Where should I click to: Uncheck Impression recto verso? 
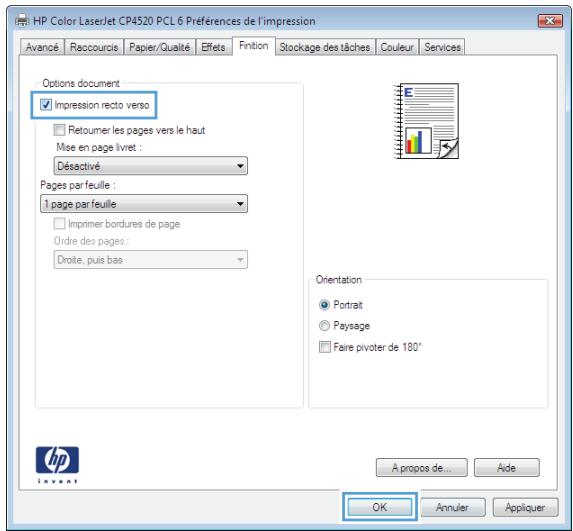click(x=46, y=105)
